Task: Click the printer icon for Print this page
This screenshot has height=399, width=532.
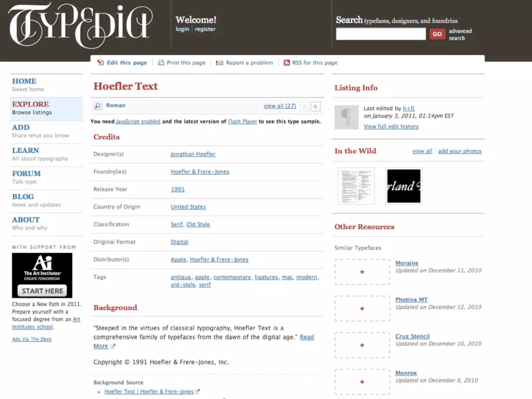Action: tap(161, 63)
